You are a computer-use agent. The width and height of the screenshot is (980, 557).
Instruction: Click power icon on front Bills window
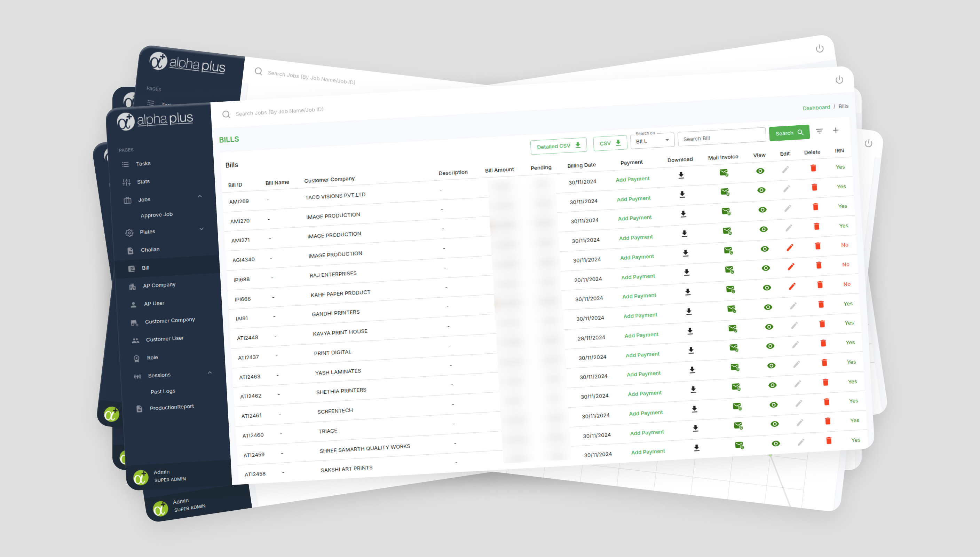point(839,80)
